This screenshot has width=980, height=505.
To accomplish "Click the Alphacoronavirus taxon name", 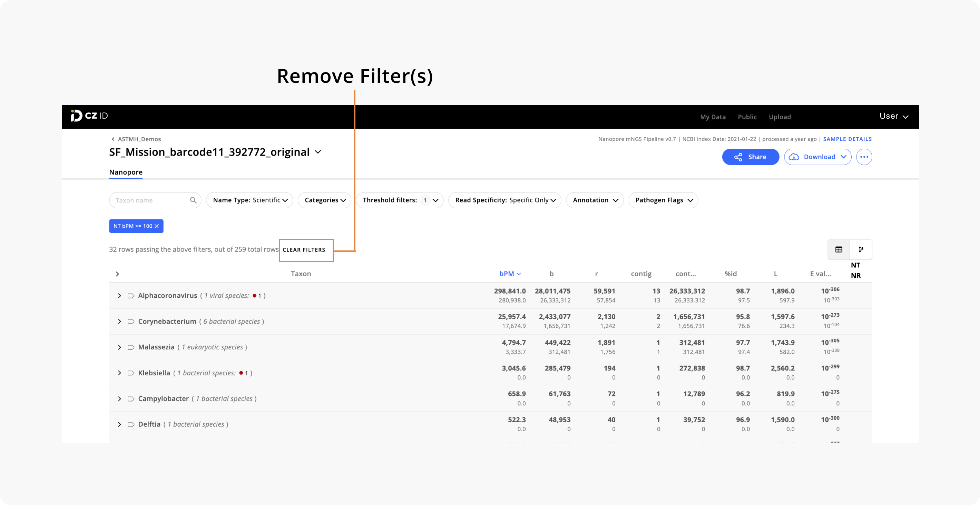I will [168, 296].
